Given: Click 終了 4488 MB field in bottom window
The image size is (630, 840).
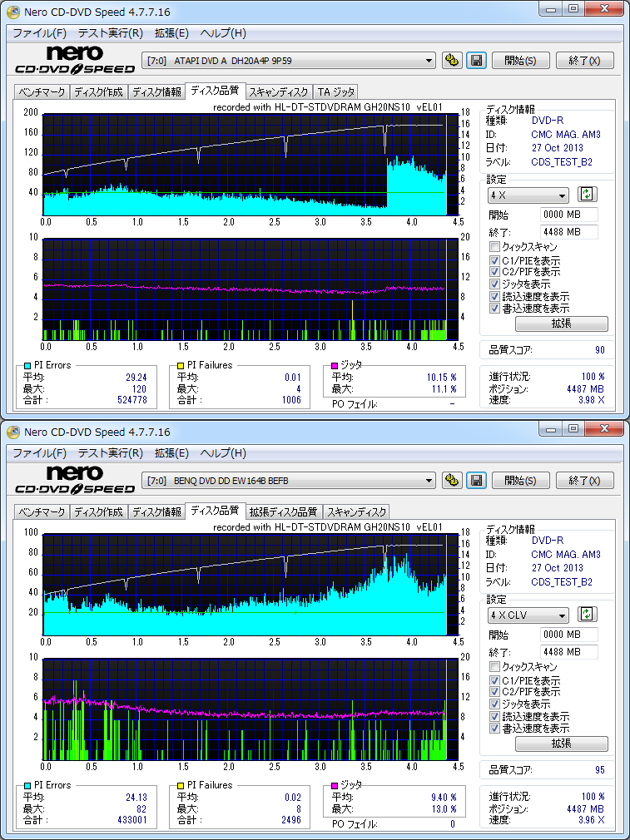Looking at the screenshot, I should (569, 652).
